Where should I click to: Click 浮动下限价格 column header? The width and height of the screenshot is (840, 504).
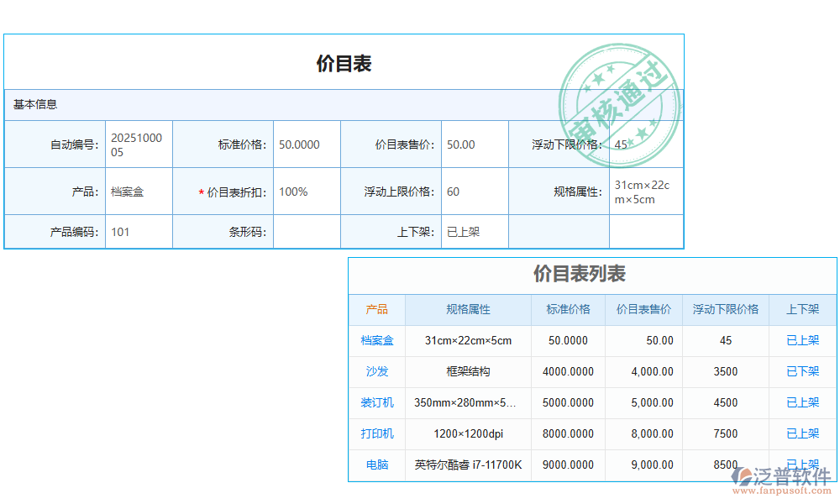click(726, 309)
